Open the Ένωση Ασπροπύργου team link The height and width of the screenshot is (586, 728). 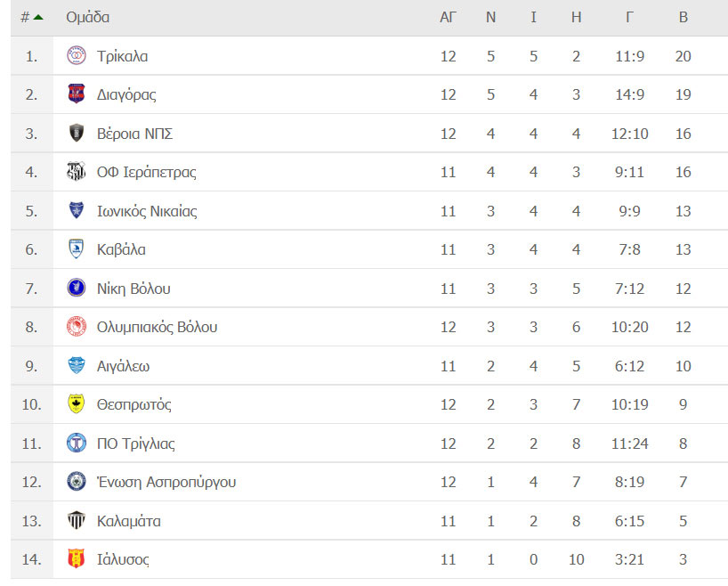pos(166,482)
